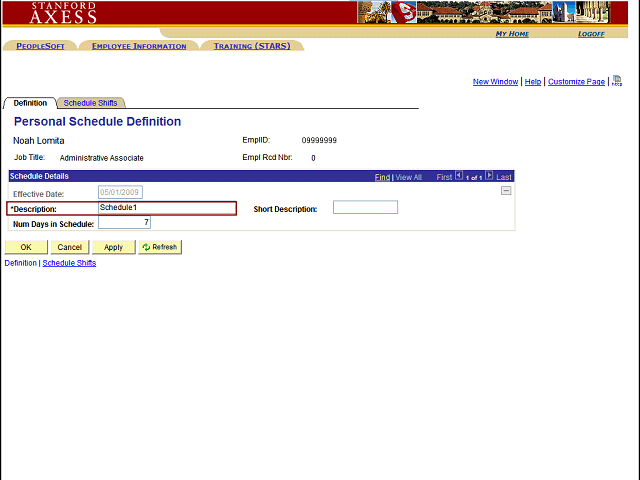Focus the Description field containing Schedule1
Image resolution: width=640 pixels, height=480 pixels.
click(x=167, y=208)
